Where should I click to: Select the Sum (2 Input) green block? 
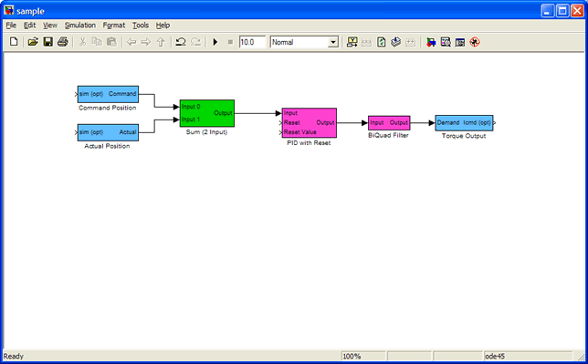(x=207, y=113)
